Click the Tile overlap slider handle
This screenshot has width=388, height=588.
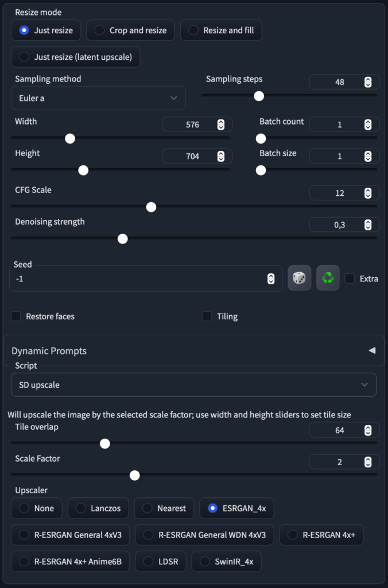click(105, 444)
